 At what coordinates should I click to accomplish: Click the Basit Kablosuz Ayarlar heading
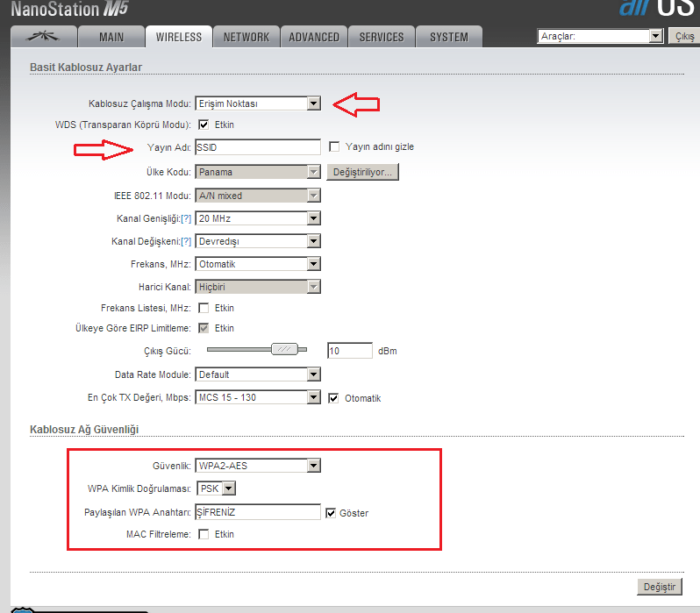[86, 68]
